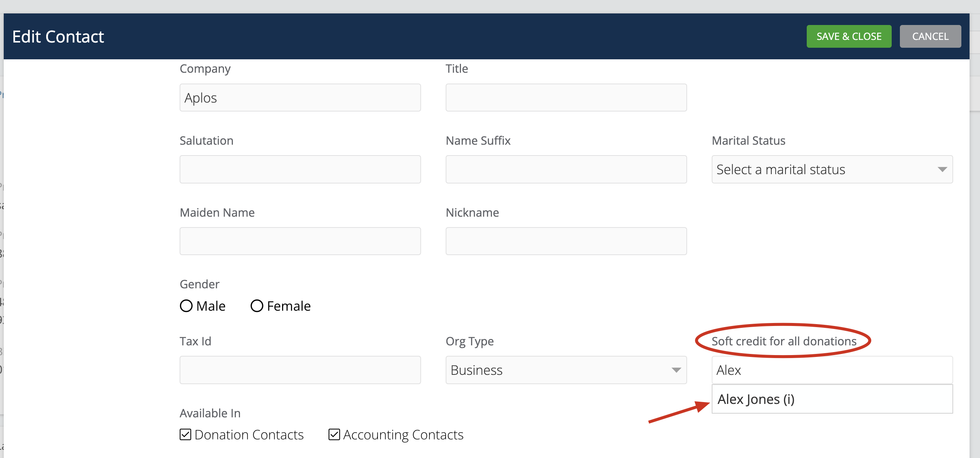Screen dimensions: 980x458
Task: Open the Marital Status dropdown
Action: (832, 169)
